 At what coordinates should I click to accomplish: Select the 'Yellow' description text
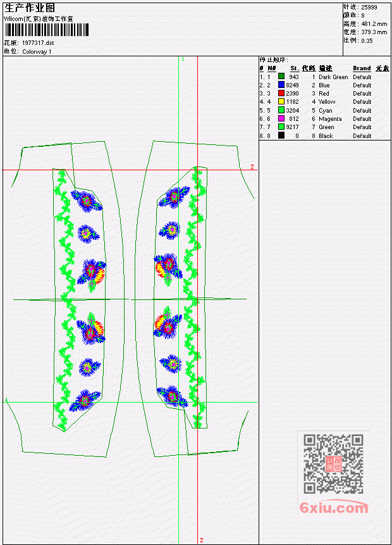(x=327, y=102)
